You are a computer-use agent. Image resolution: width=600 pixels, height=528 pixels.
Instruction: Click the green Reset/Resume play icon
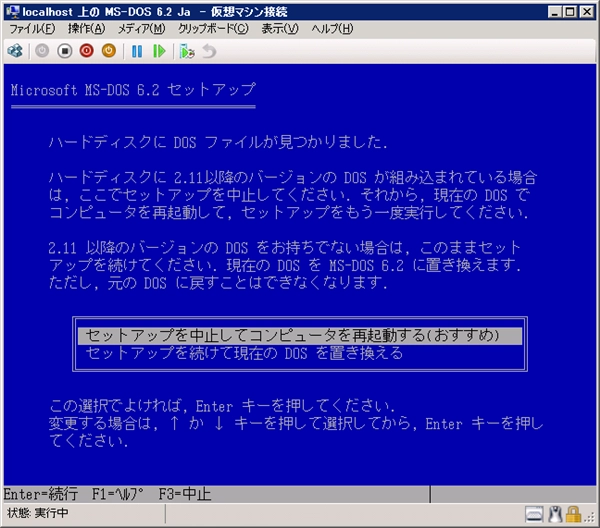click(x=159, y=51)
